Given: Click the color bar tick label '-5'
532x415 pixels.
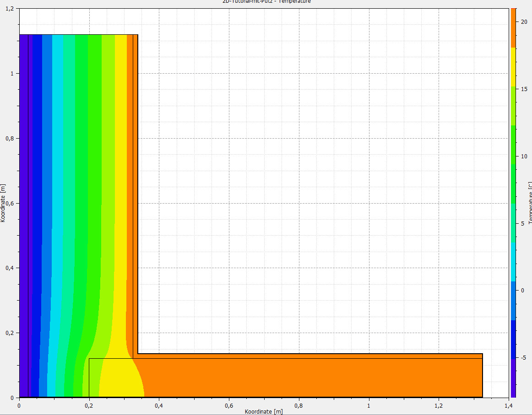Looking at the screenshot, I should 523,358.
